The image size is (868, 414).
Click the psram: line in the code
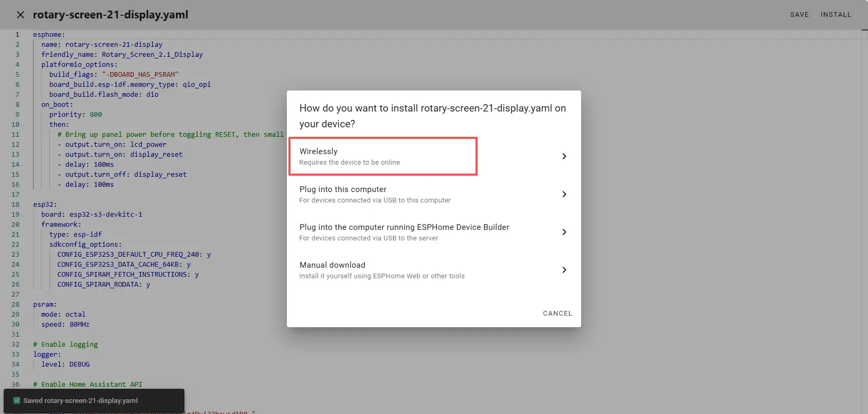[45, 305]
